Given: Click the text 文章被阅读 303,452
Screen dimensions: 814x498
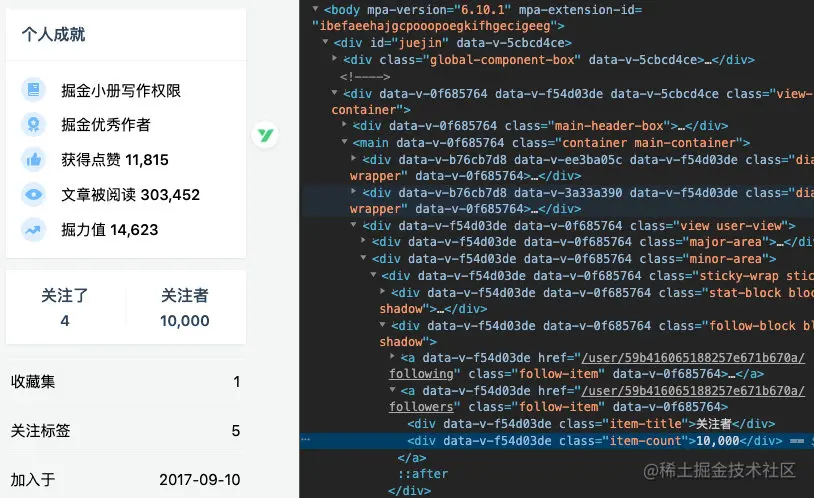Looking at the screenshot, I should tap(130, 194).
